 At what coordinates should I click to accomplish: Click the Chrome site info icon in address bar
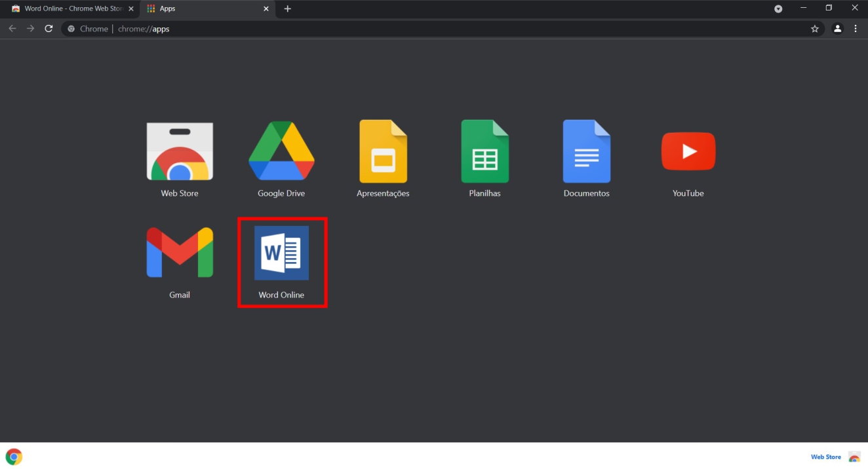pos(71,29)
